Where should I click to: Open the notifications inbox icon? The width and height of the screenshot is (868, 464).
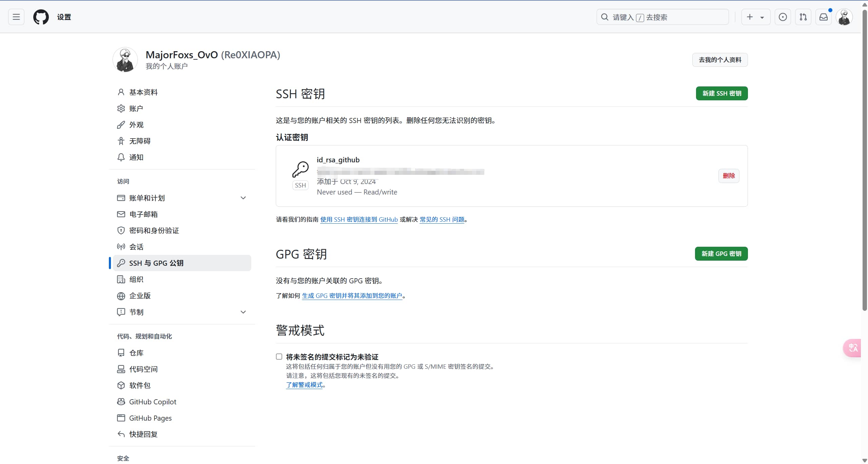tap(823, 17)
